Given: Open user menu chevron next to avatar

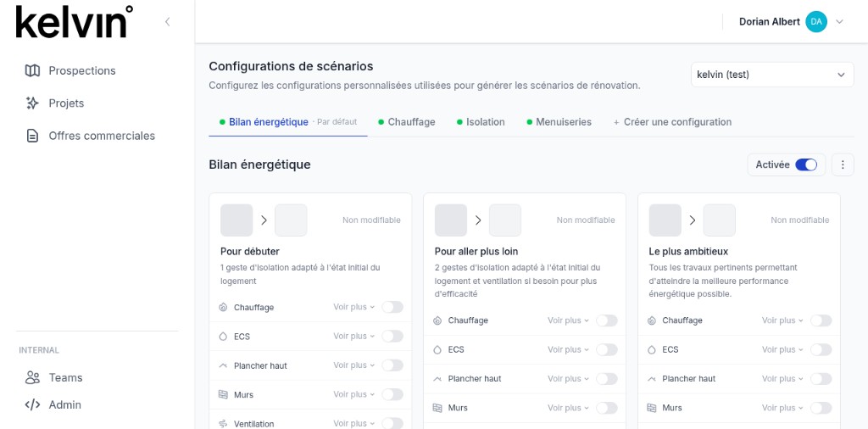Looking at the screenshot, I should pyautogui.click(x=839, y=22).
